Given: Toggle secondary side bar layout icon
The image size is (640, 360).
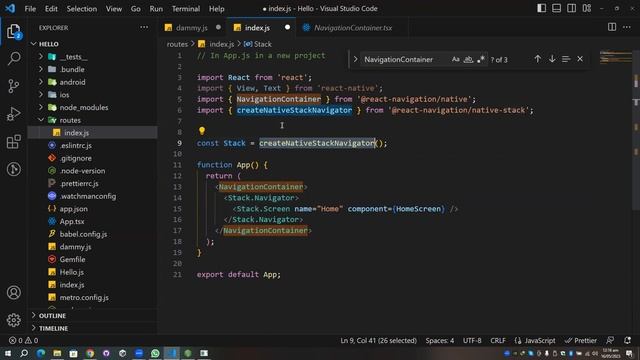Looking at the screenshot, I should (571, 8).
